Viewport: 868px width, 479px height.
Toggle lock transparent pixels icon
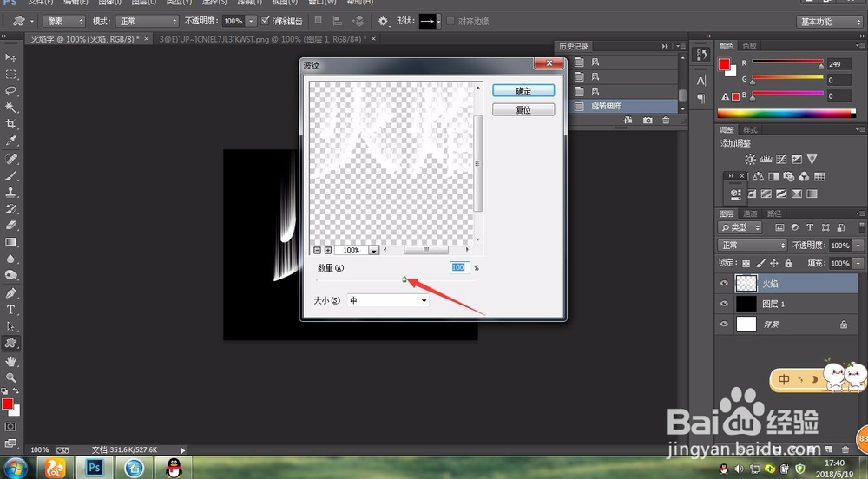pos(746,263)
